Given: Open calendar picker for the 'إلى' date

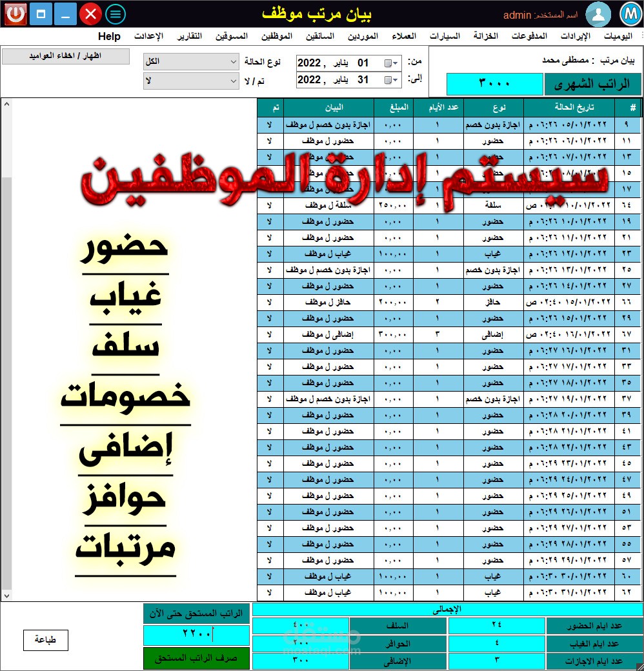Looking at the screenshot, I should [x=391, y=80].
